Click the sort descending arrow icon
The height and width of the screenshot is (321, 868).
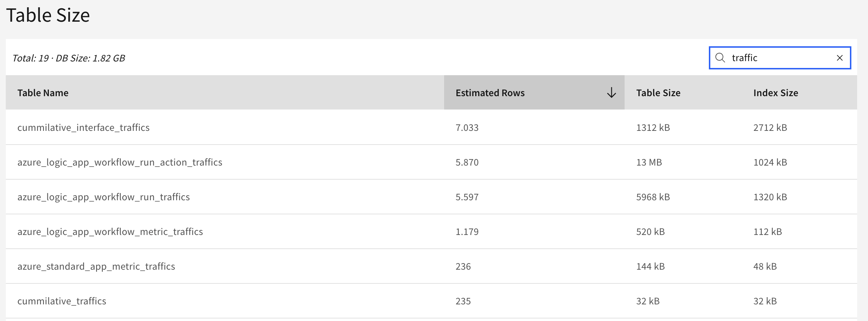611,93
